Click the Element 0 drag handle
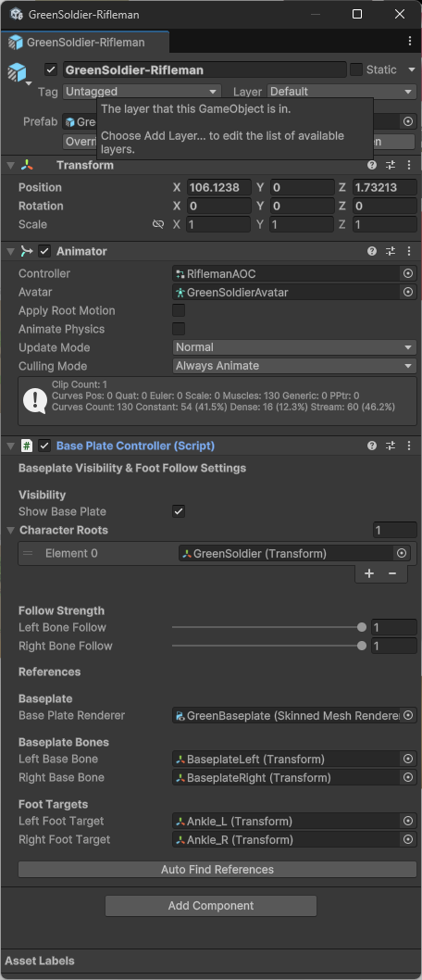The width and height of the screenshot is (422, 980). tap(28, 553)
